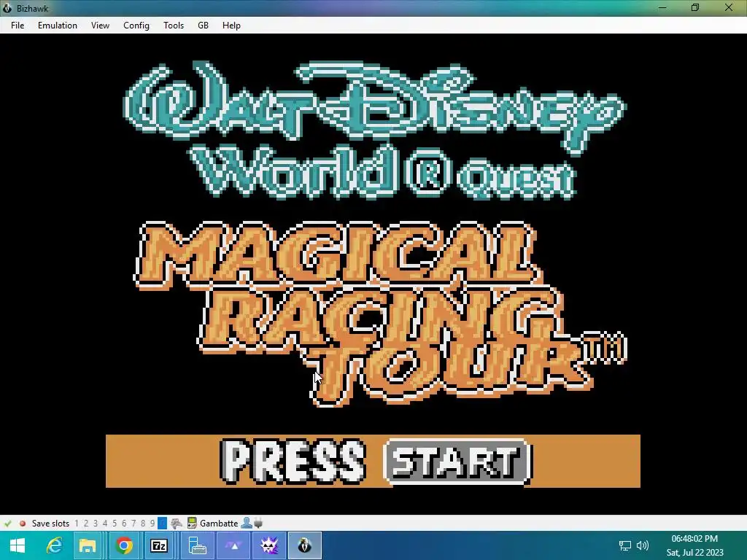Select save slot 7
Screen dimensions: 747x560
click(x=133, y=524)
